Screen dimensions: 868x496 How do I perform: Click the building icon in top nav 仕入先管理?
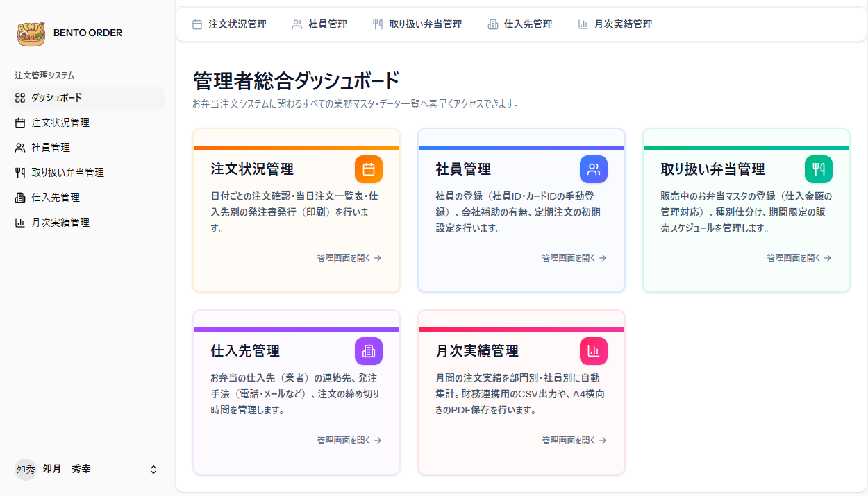pyautogui.click(x=493, y=24)
